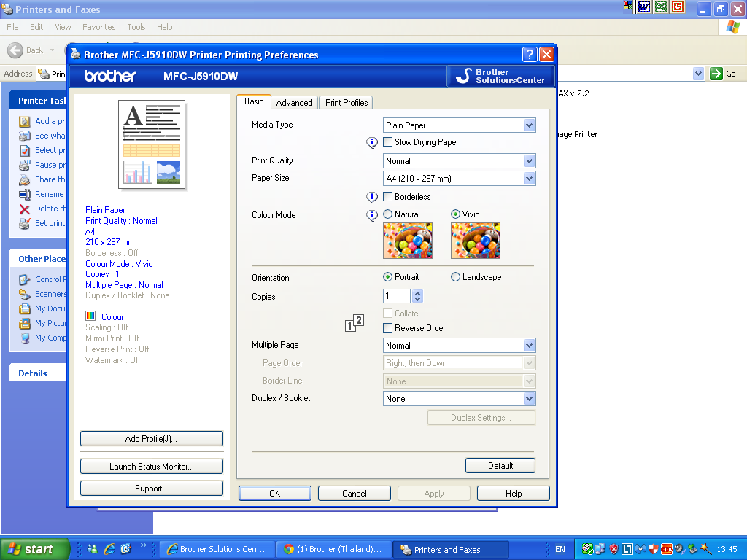Viewport: 747px width, 560px height.
Task: Click the Natural colour sample image
Action: [408, 241]
